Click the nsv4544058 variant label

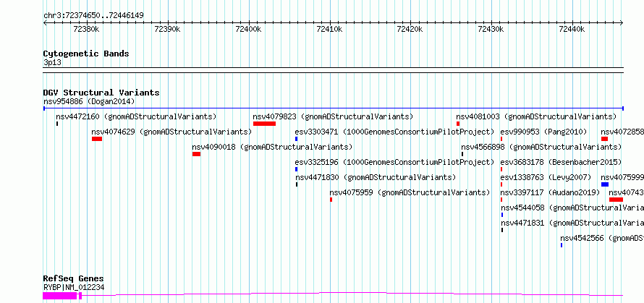point(572,208)
